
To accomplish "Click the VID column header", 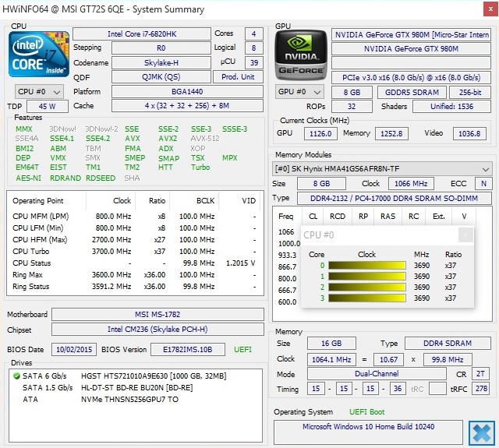I will (x=241, y=201).
